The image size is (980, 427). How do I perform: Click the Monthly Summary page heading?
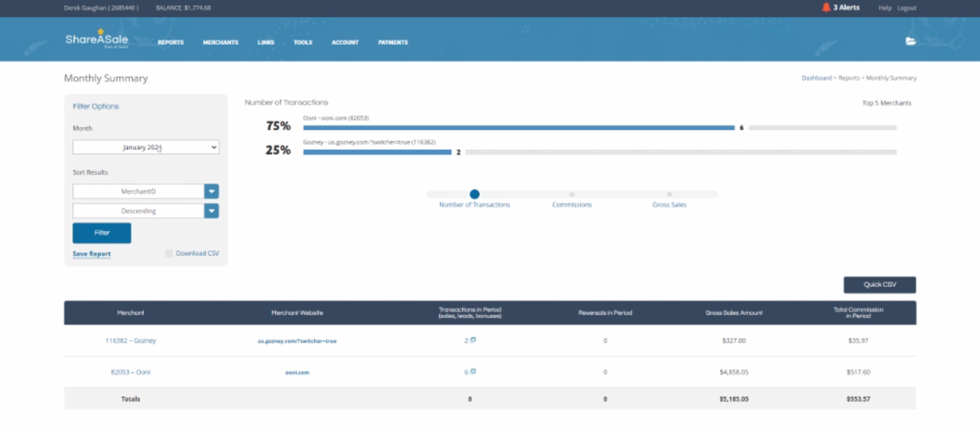[x=106, y=78]
